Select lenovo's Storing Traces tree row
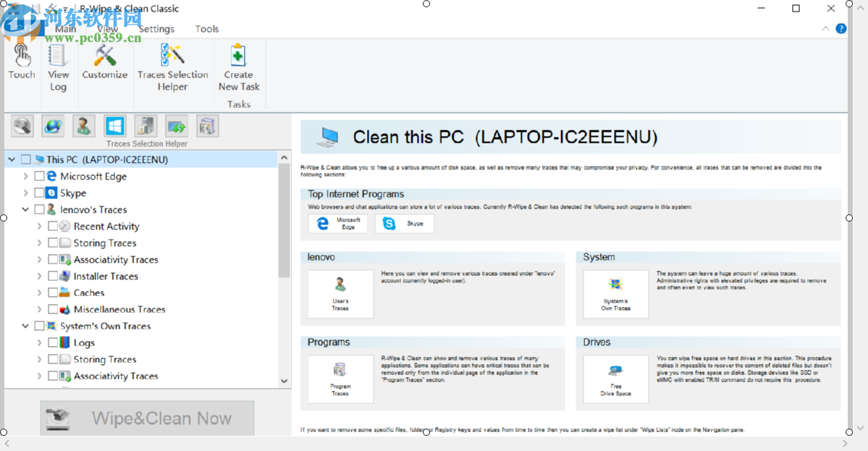868x451 pixels. tap(105, 243)
